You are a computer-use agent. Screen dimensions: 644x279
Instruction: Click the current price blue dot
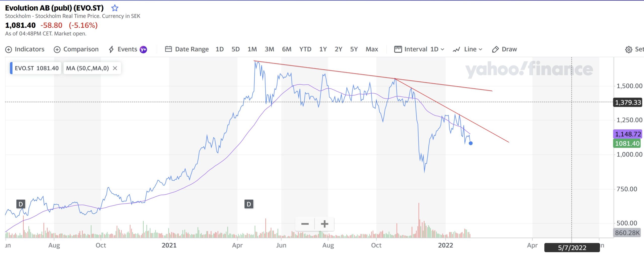click(471, 143)
